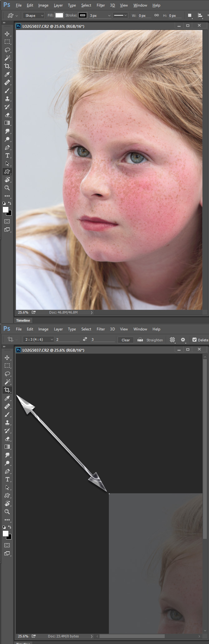Viewport: 209px width, 644px height.
Task: Open the File menu in the top screenshot
Action: coord(19,5)
